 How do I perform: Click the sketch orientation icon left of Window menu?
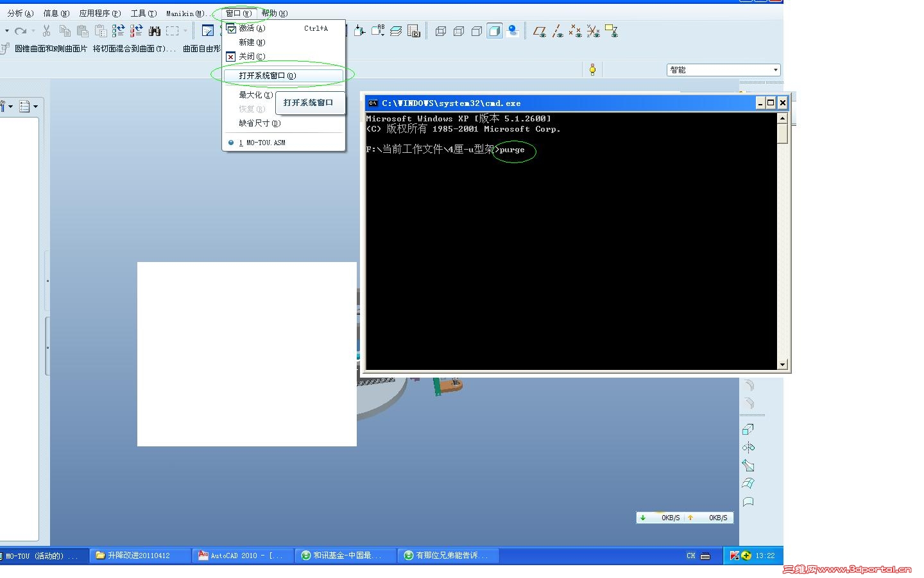[208, 31]
